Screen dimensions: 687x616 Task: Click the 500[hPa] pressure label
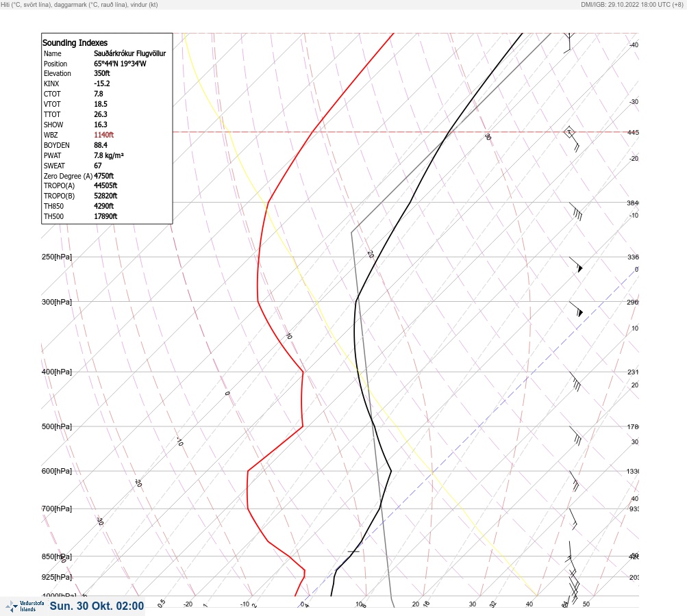[57, 426]
